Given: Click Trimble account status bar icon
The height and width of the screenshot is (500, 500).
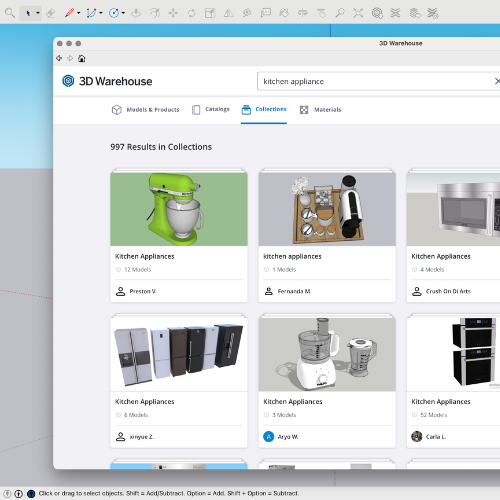Looking at the screenshot, I should [31, 494].
